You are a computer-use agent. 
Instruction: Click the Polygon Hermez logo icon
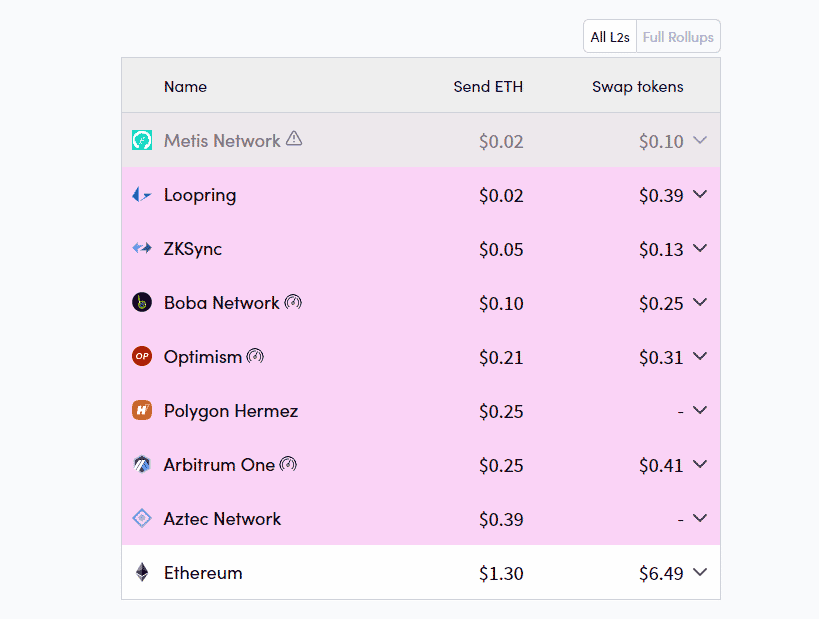tap(142, 410)
